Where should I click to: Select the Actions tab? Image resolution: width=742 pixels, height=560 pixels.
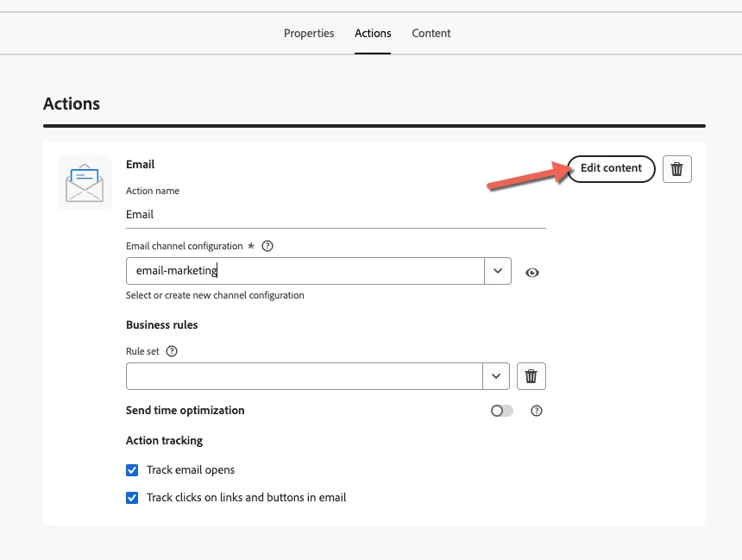[373, 33]
